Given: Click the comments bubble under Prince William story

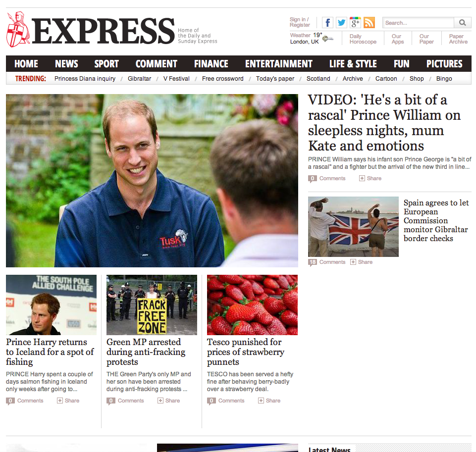Looking at the screenshot, I should pyautogui.click(x=313, y=179).
